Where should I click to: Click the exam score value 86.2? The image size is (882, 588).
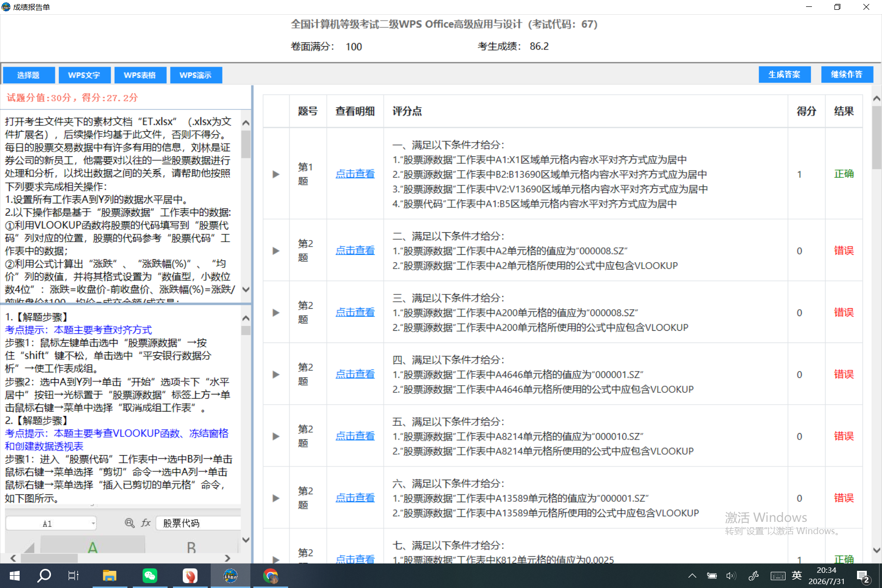(x=539, y=46)
